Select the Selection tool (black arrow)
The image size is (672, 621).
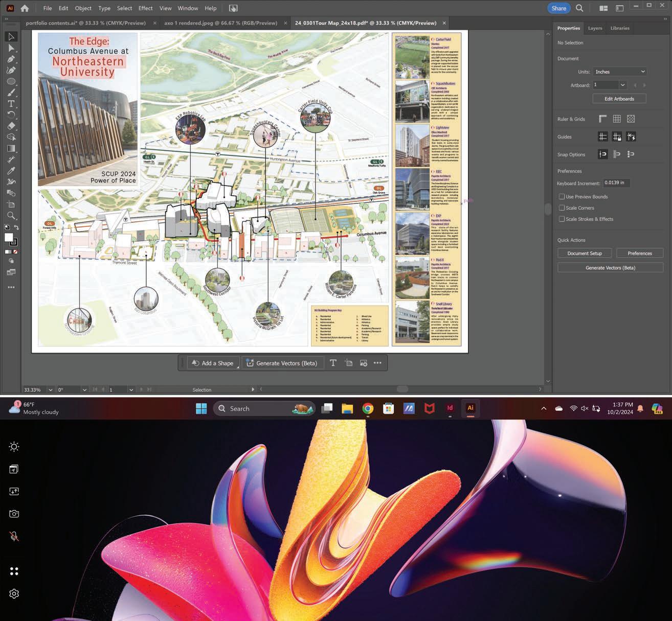[11, 37]
